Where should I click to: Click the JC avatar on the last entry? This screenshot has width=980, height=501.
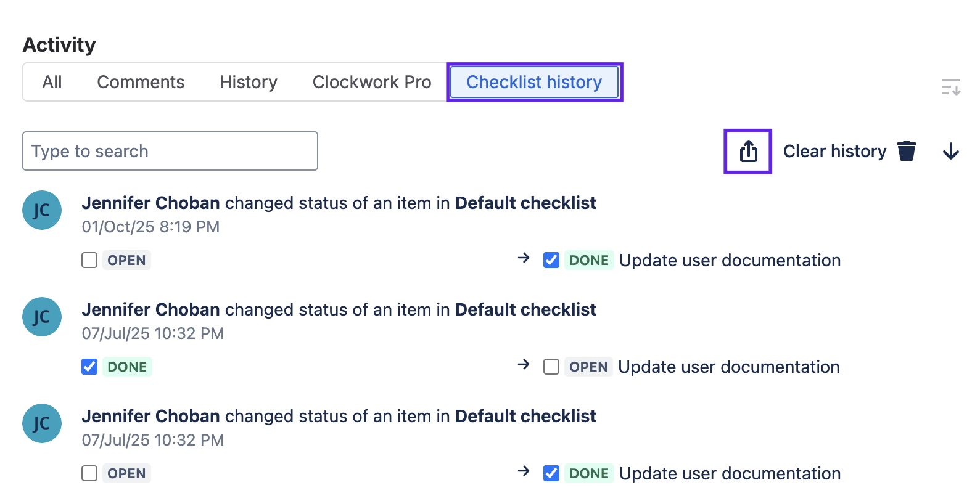click(42, 423)
